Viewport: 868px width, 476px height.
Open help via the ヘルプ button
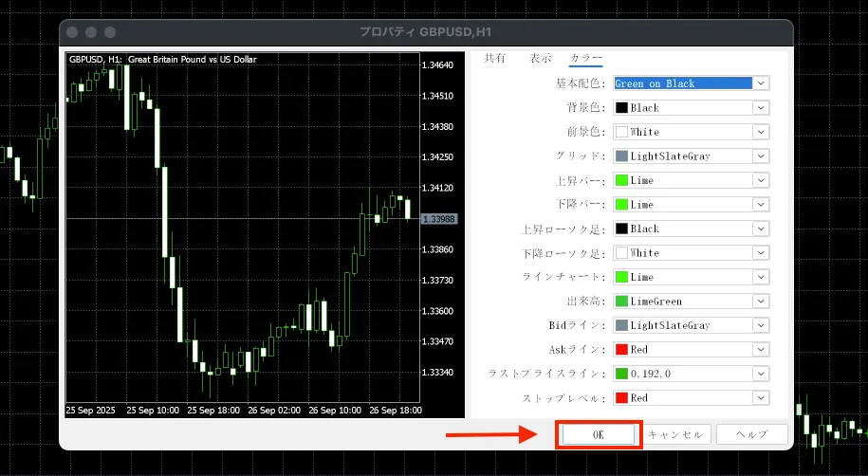click(x=751, y=434)
